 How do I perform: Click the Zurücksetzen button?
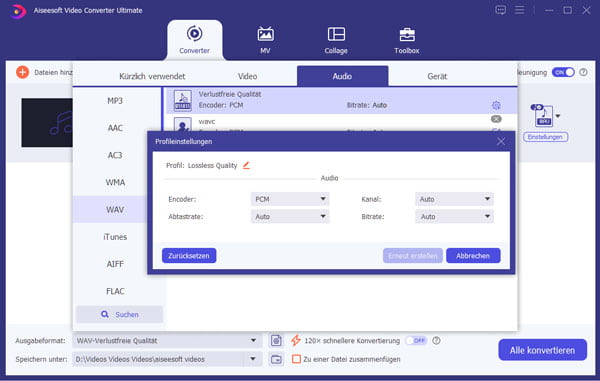pos(189,256)
